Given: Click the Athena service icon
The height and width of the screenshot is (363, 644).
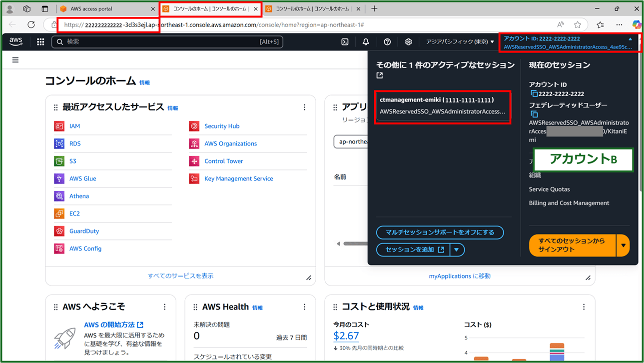Looking at the screenshot, I should (59, 196).
